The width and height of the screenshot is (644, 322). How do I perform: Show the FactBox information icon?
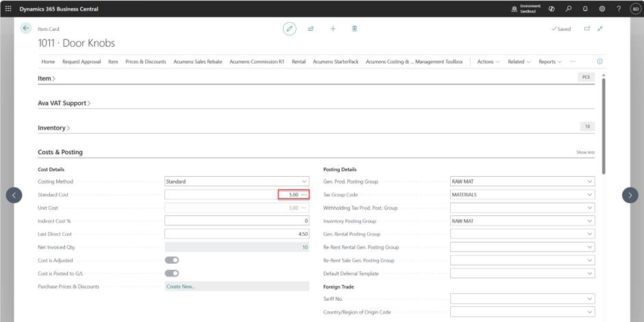tap(599, 62)
